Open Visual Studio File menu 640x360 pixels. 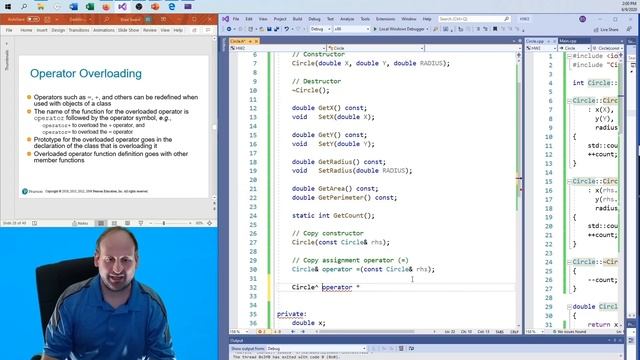coord(236,19)
